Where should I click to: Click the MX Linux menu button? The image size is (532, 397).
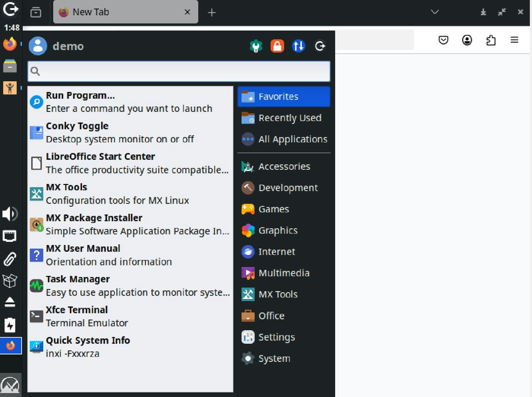pos(11,385)
